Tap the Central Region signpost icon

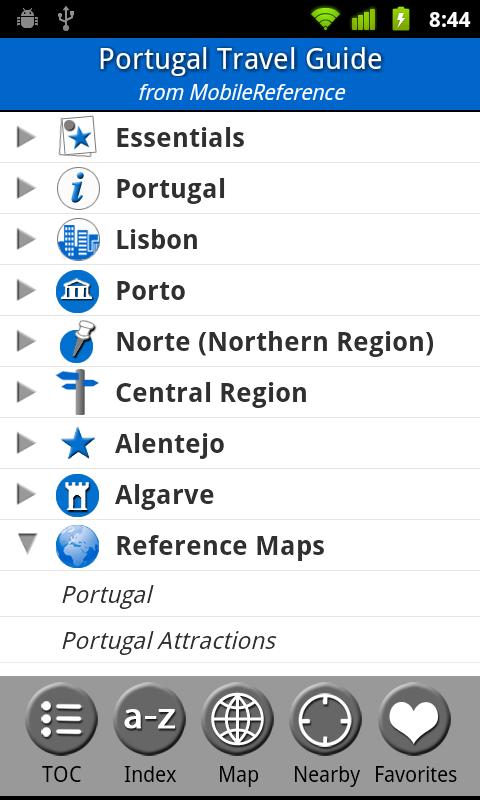pyautogui.click(x=78, y=392)
